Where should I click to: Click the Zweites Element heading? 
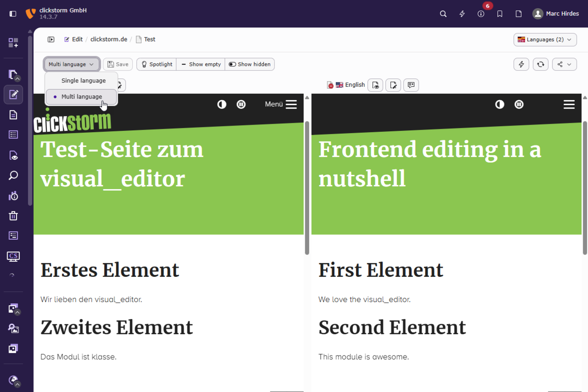pyautogui.click(x=117, y=328)
